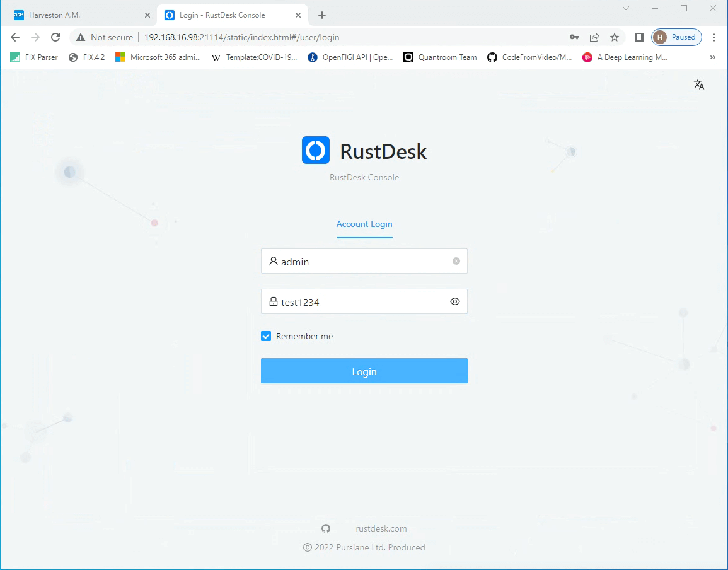Click the share page icon

594,37
